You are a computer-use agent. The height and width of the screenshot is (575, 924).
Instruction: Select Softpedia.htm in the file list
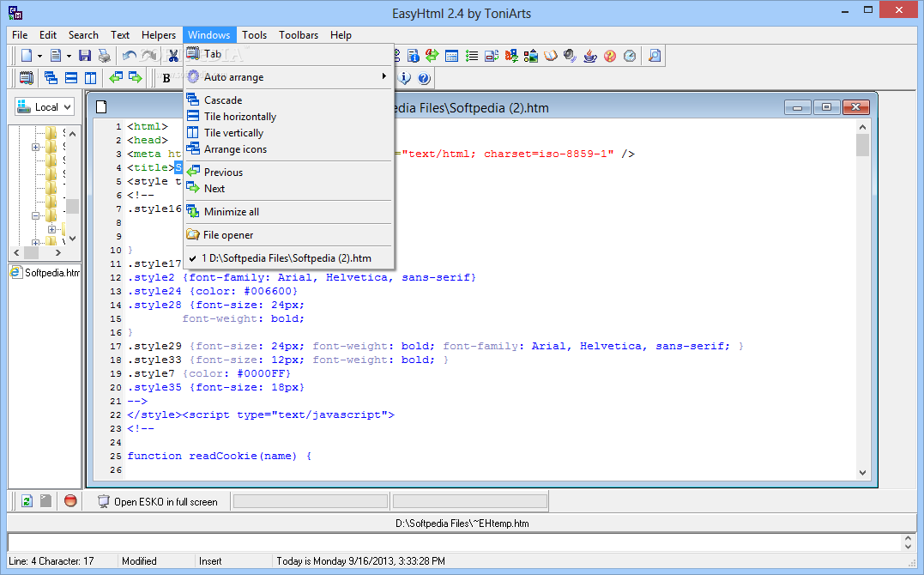45,272
